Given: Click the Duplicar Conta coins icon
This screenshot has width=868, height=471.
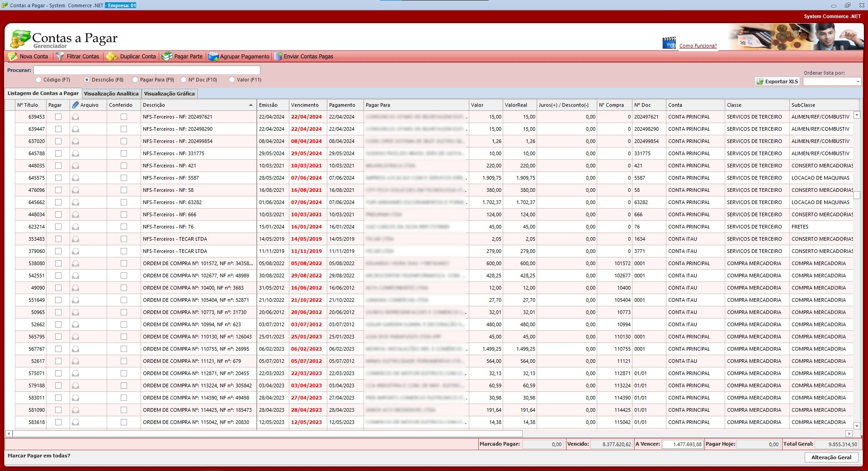Looking at the screenshot, I should [x=111, y=57].
